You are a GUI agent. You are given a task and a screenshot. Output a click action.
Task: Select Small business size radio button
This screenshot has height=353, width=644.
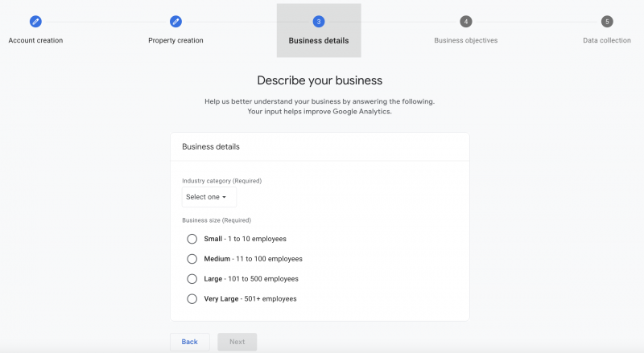(192, 239)
